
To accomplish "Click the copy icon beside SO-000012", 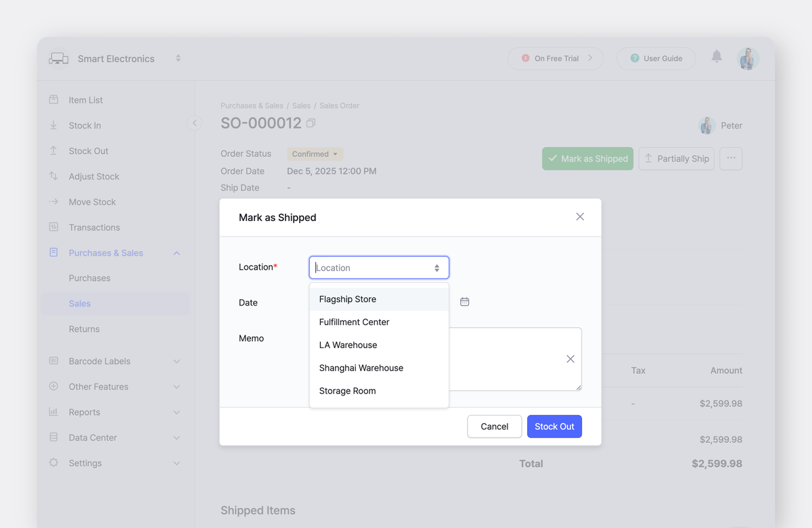I will point(310,123).
